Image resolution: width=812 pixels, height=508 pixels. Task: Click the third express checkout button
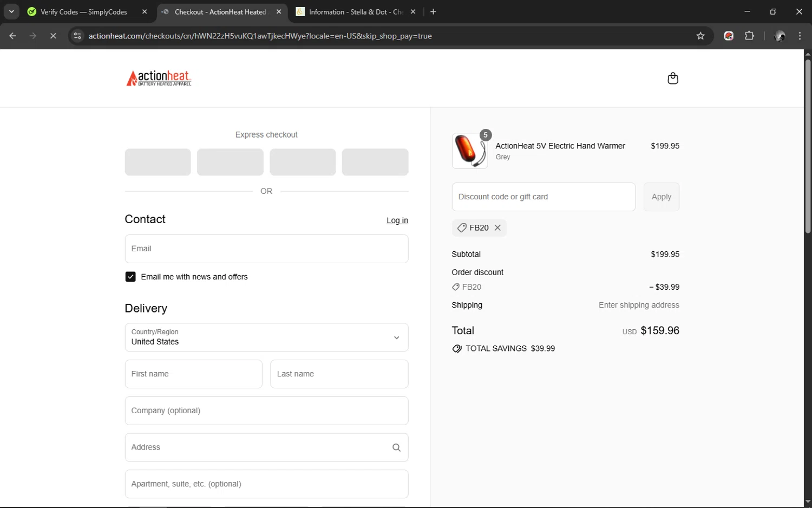(x=303, y=162)
